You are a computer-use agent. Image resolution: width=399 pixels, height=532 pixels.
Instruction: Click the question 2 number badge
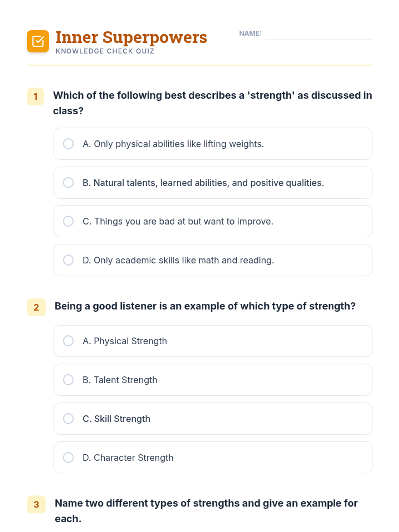tap(36, 307)
